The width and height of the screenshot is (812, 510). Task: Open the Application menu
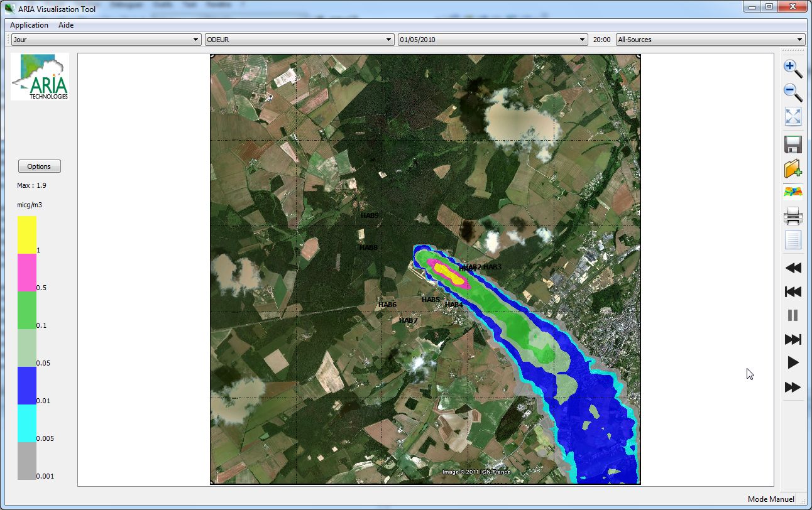click(29, 25)
